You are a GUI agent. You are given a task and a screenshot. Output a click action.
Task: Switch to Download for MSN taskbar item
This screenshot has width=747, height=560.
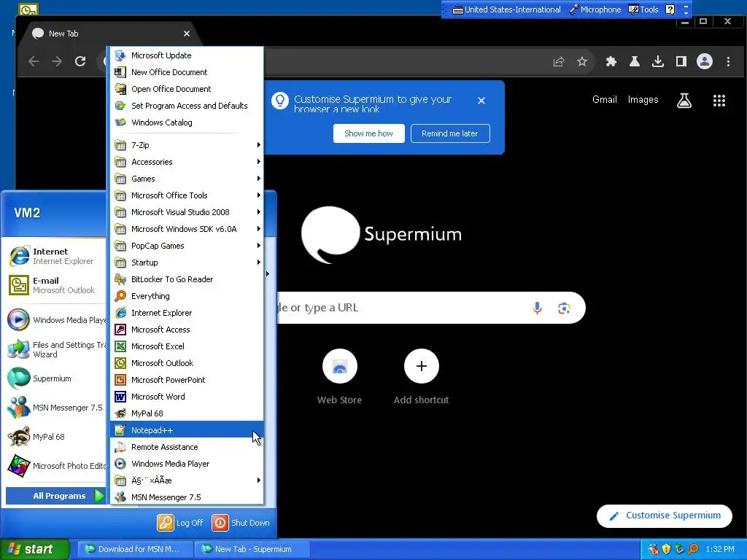(134, 549)
